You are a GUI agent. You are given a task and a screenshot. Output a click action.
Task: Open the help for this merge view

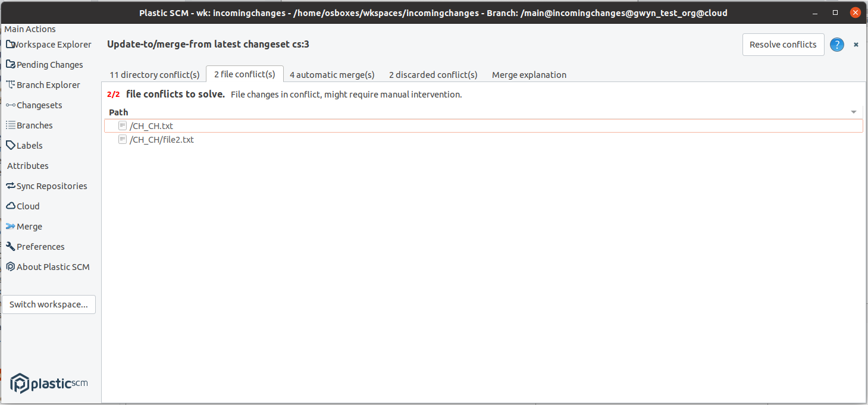[x=836, y=44]
